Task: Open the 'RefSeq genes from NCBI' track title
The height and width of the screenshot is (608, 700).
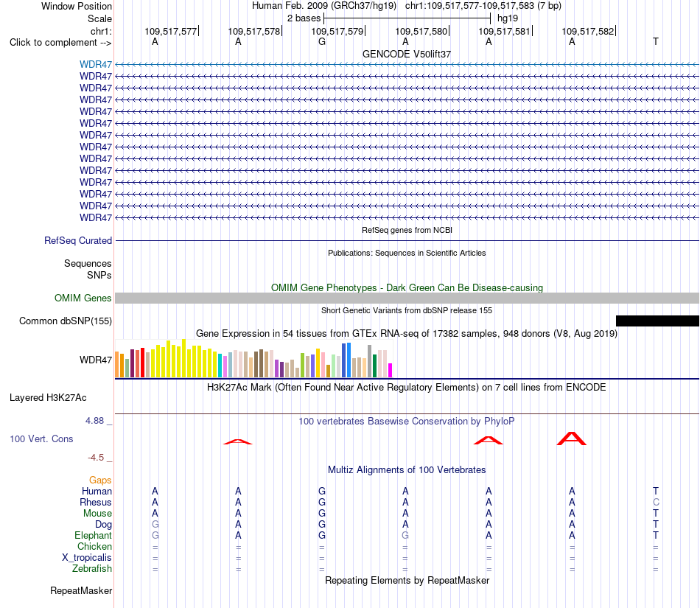Action: coord(407,230)
